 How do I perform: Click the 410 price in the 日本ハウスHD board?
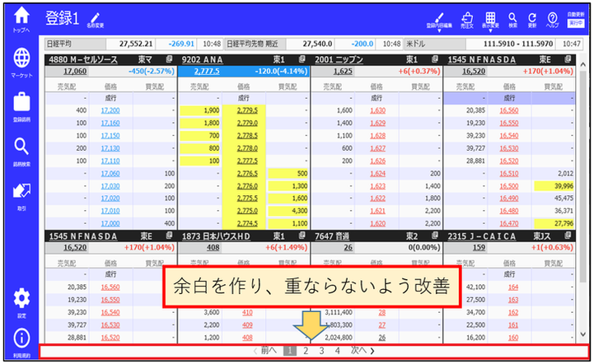(x=247, y=312)
